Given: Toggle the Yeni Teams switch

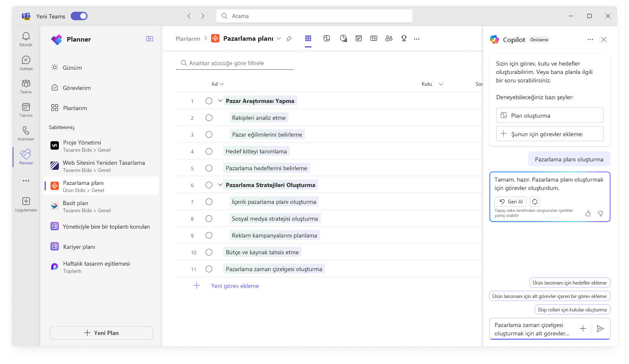Looking at the screenshot, I should point(79,16).
